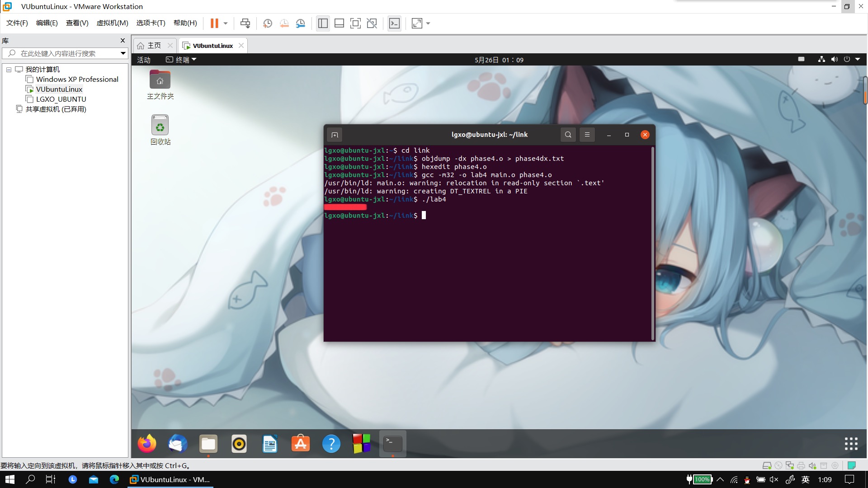Launch Thunderbird mail from the dock

[178, 444]
